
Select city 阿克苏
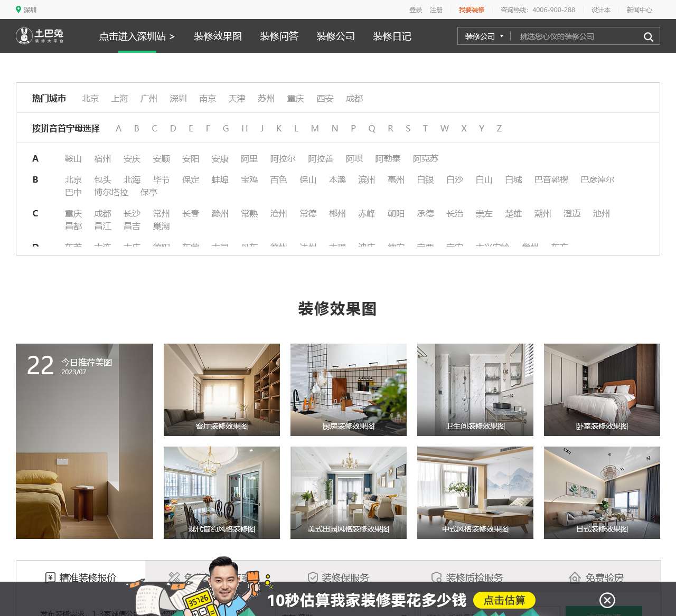coord(426,158)
